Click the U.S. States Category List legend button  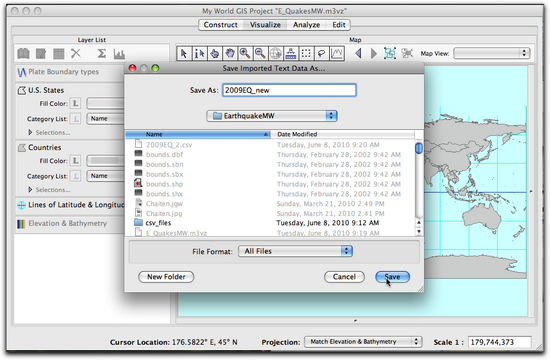(x=75, y=119)
